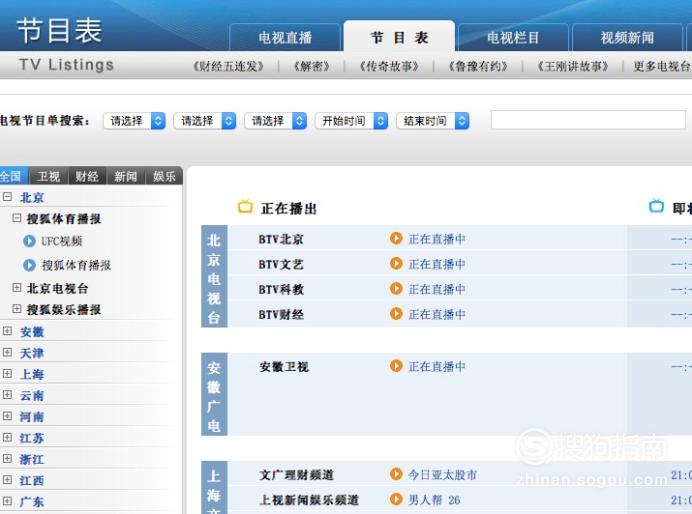
Task: Click 正在直播中 link for BTV科教
Action: point(437,289)
